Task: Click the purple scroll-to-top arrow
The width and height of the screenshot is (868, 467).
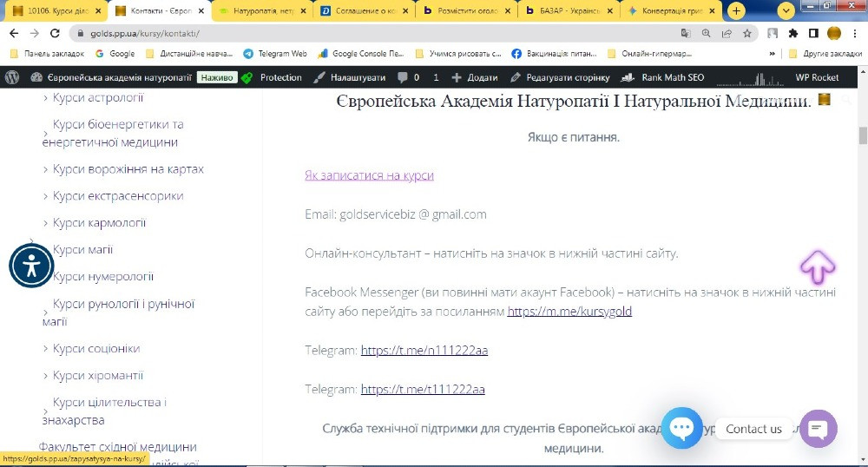Action: pyautogui.click(x=818, y=266)
